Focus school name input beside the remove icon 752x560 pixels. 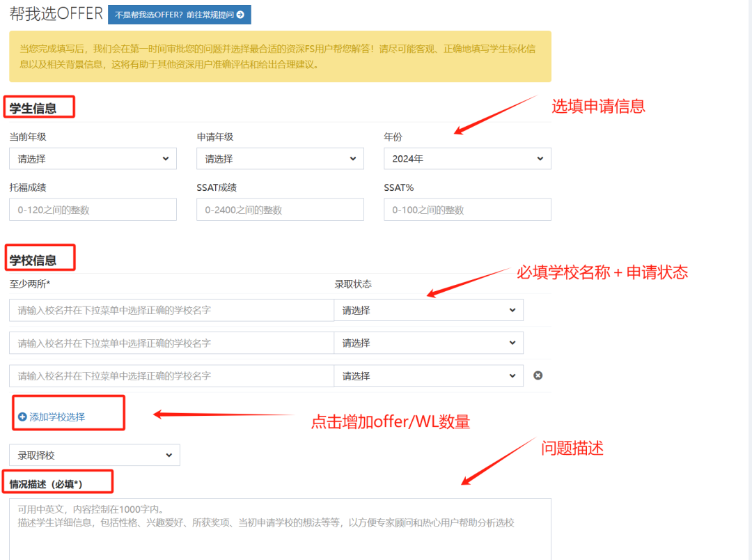[172, 375]
